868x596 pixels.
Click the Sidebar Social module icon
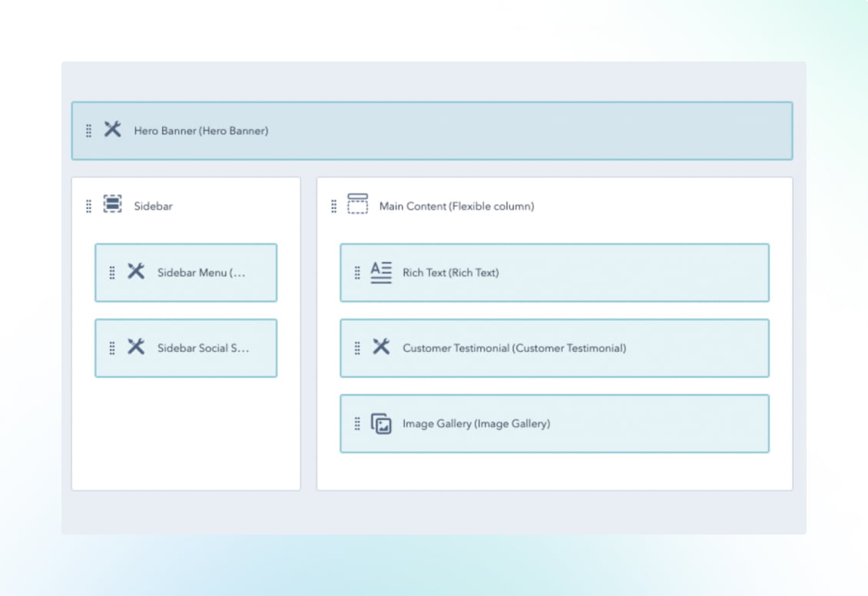point(136,348)
